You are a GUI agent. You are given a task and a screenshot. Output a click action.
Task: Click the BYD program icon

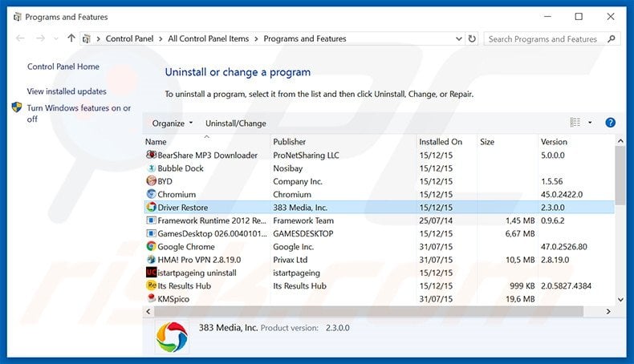point(151,181)
